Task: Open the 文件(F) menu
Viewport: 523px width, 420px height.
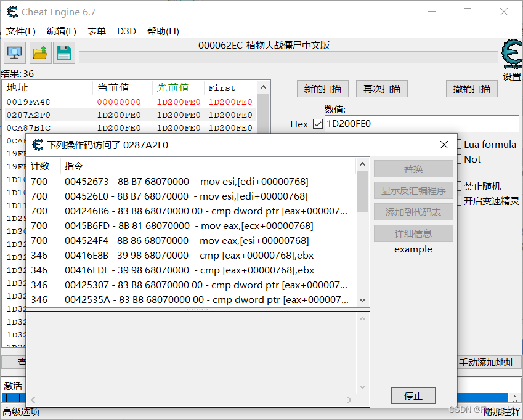Action: [x=21, y=31]
